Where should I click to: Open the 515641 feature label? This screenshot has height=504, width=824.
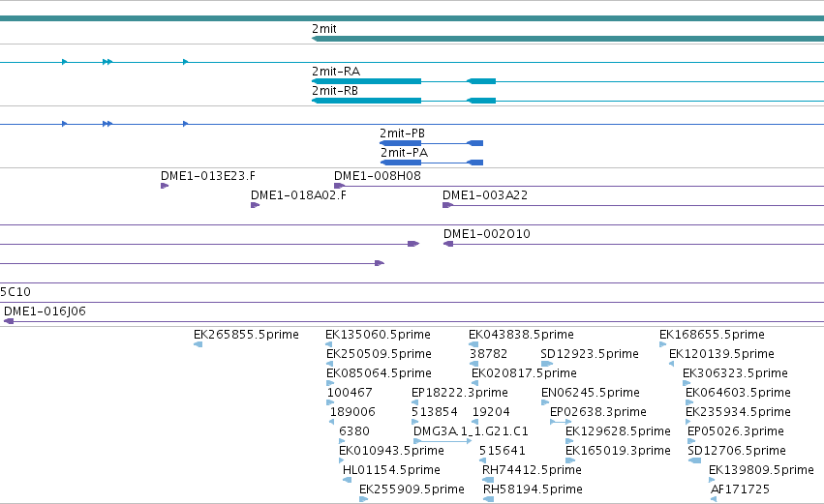[x=503, y=451]
